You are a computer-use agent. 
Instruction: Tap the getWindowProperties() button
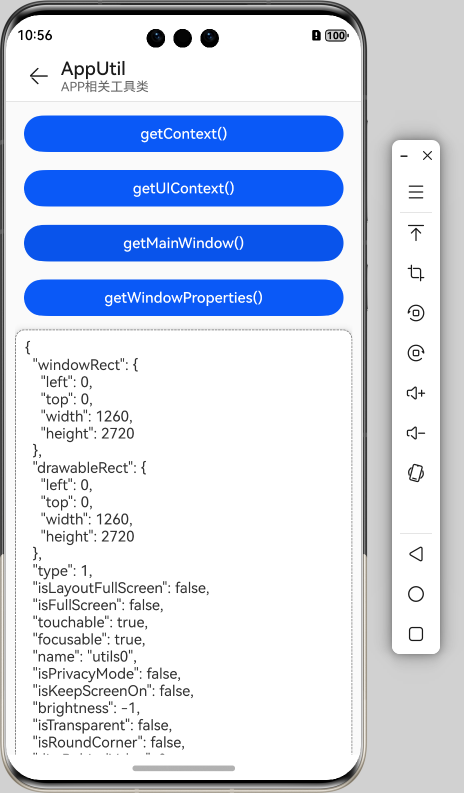pos(184,297)
